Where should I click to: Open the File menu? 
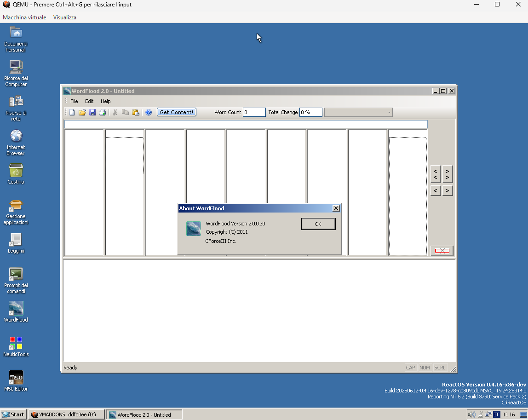74,101
